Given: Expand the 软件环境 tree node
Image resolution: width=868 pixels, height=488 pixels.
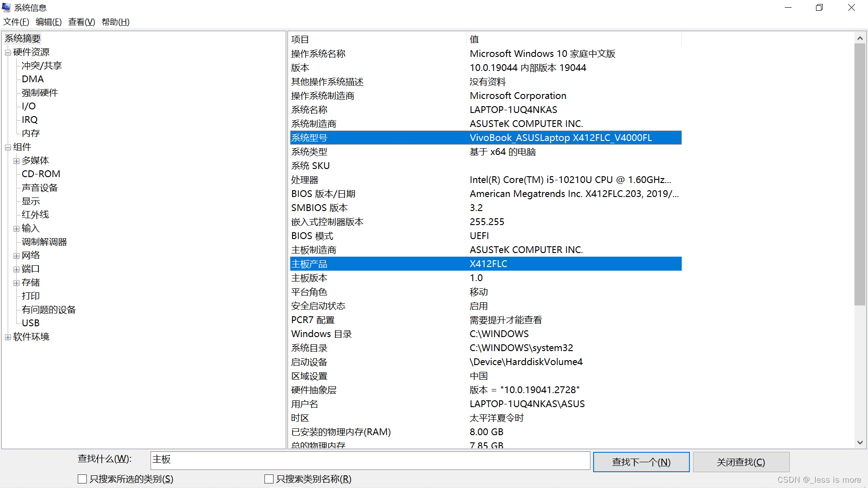Looking at the screenshot, I should tap(8, 337).
